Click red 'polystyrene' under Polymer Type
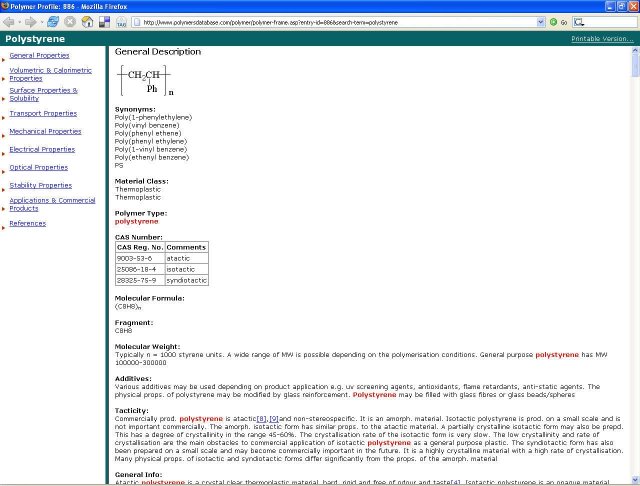 [136, 221]
